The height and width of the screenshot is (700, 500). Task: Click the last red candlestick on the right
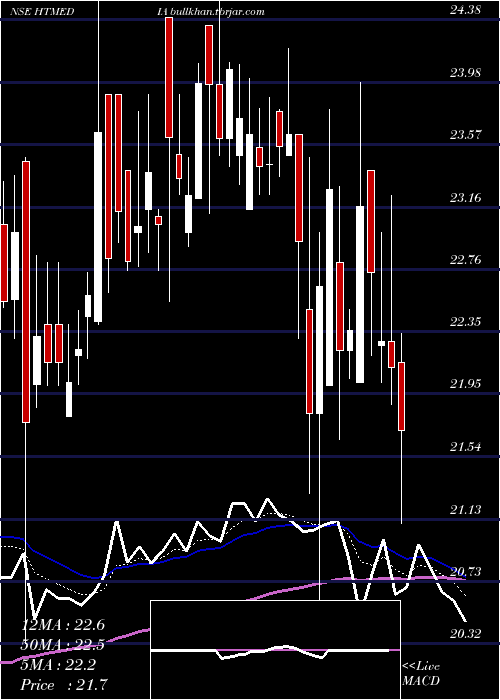[401, 396]
